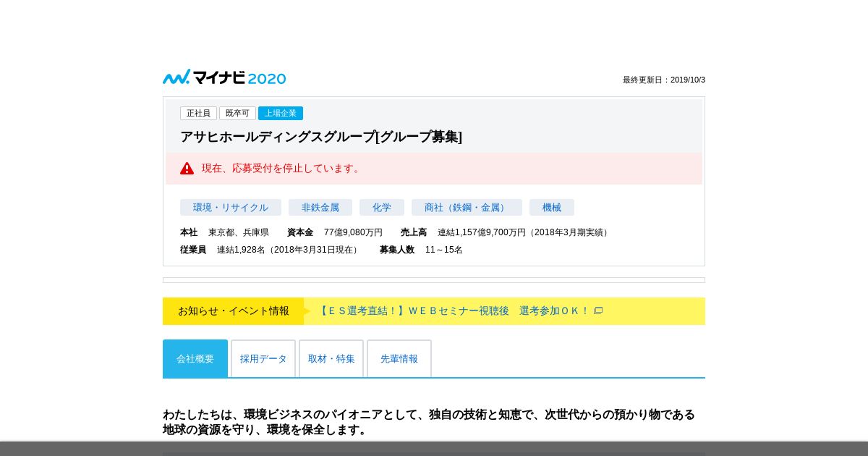Click the 既卒可 label badge
This screenshot has height=456, width=868.
237,113
